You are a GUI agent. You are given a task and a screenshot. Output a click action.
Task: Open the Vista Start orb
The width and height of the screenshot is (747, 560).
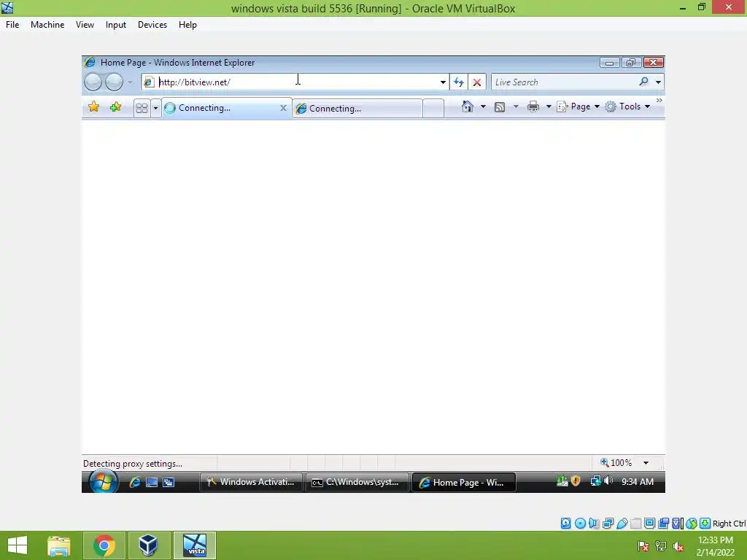(104, 481)
